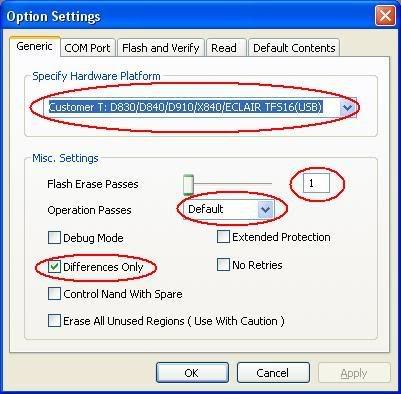Select the Flash and Verify tab
The width and height of the screenshot is (401, 394).
coord(160,48)
